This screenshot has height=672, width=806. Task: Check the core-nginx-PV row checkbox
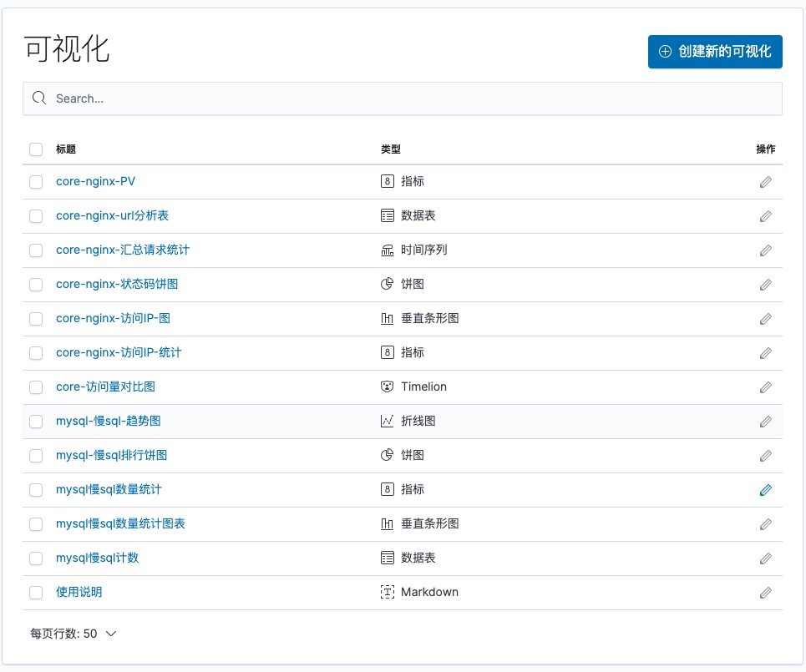[36, 182]
